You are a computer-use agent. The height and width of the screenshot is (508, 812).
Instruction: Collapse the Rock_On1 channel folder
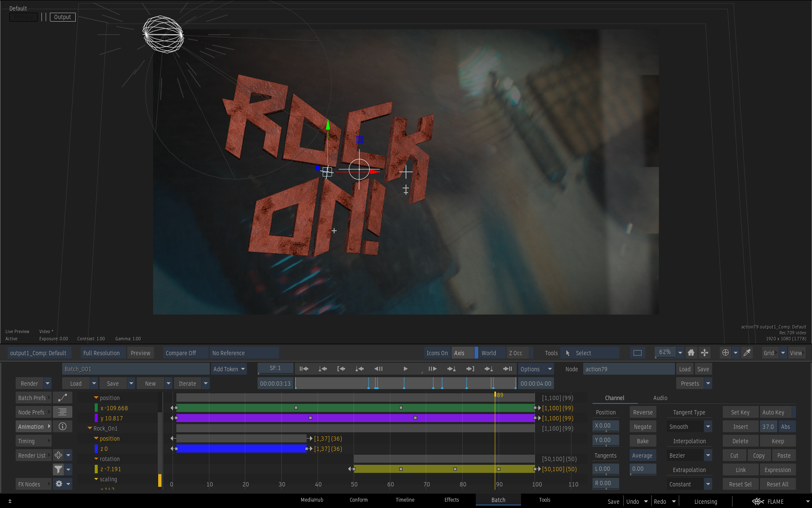[90, 428]
